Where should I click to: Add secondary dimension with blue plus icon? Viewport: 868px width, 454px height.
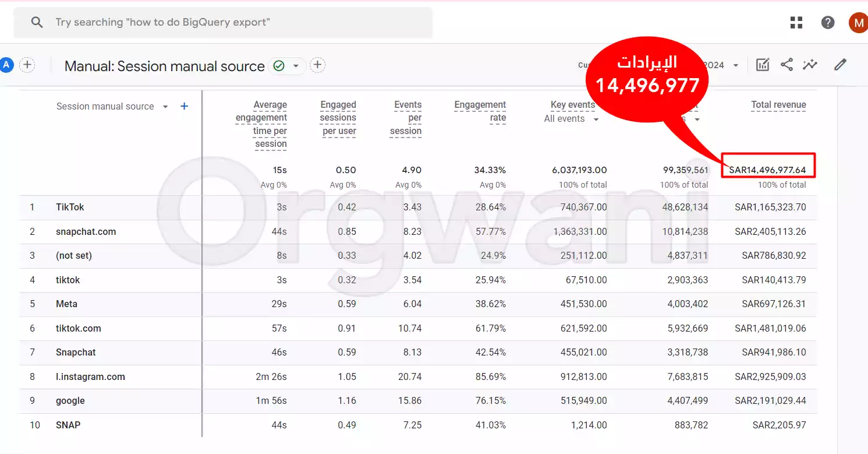[184, 106]
